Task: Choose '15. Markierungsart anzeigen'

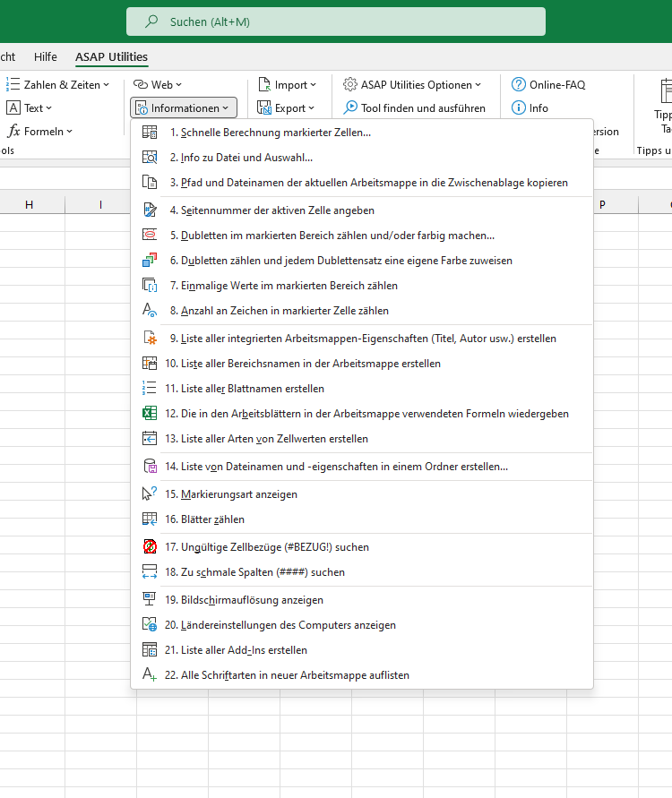Action: click(x=362, y=493)
